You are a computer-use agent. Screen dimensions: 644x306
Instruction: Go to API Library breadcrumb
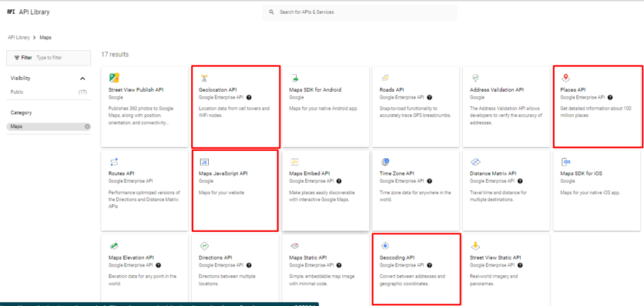[x=19, y=38]
